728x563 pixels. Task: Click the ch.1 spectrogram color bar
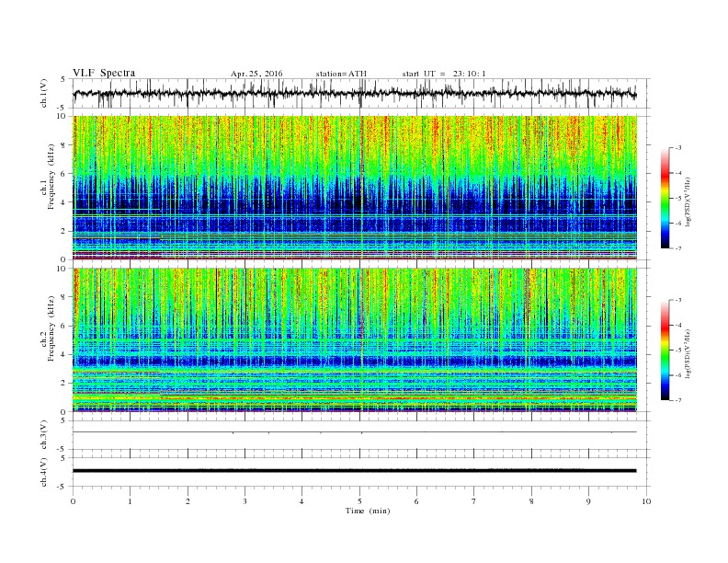coord(665,198)
